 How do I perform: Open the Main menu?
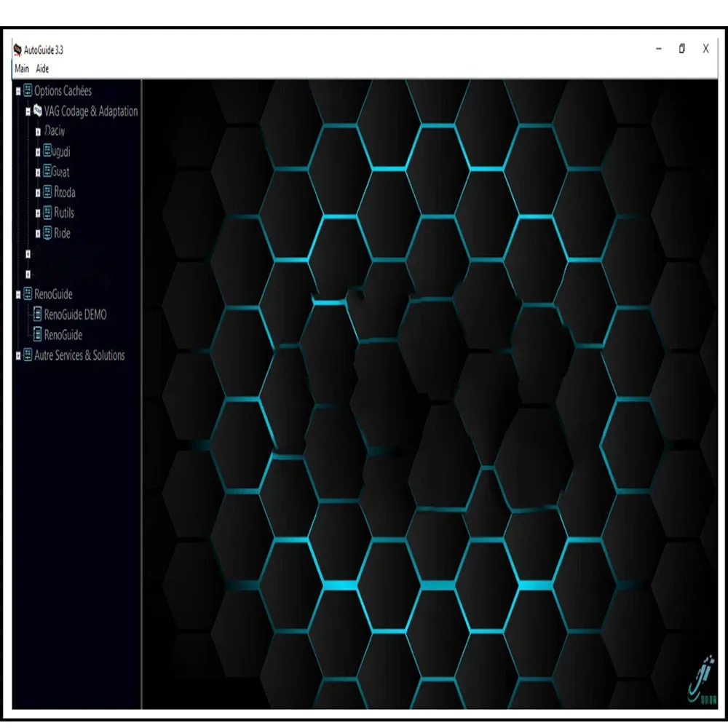(22, 68)
